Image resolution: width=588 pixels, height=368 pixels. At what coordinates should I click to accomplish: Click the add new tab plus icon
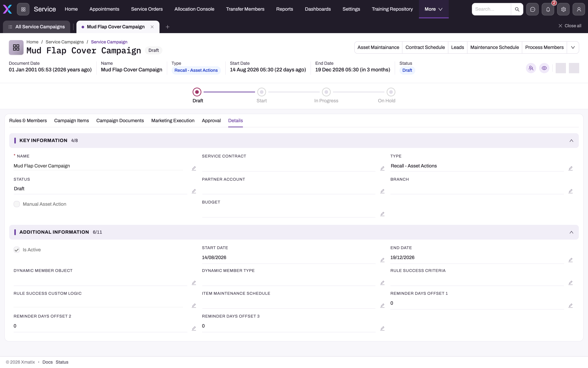(167, 27)
